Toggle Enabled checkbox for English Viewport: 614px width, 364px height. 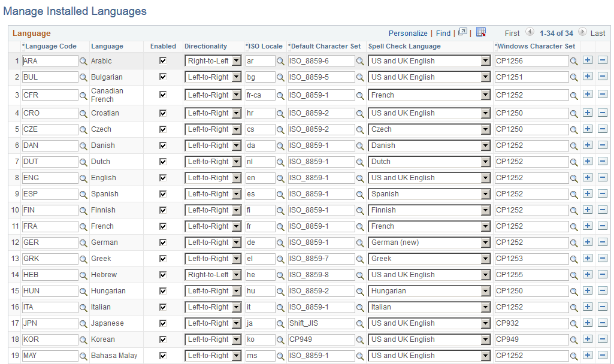coord(163,178)
